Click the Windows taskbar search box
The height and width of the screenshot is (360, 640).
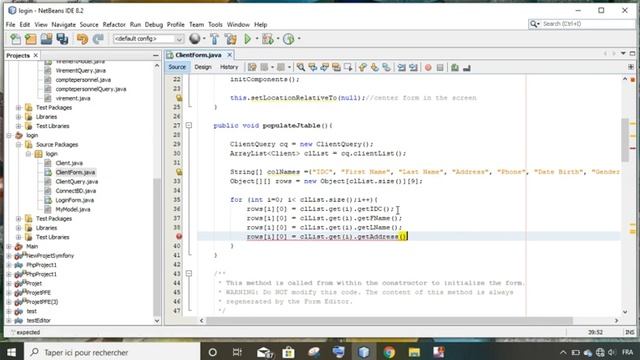(112, 352)
